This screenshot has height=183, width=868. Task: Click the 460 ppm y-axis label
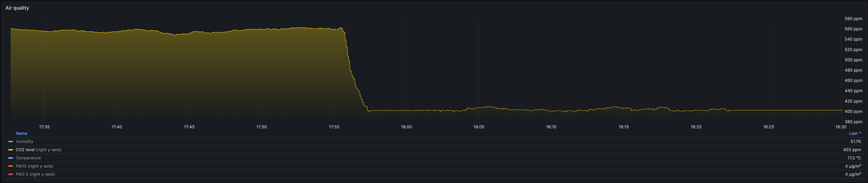853,80
